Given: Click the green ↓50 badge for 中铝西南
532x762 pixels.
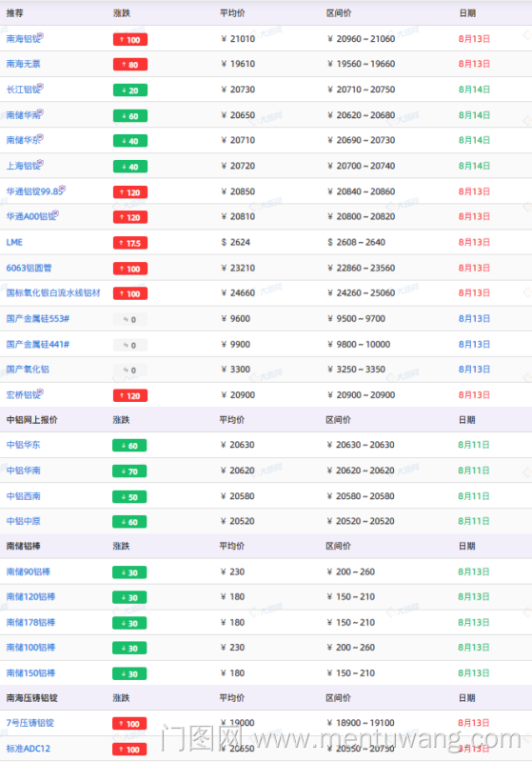Looking at the screenshot, I should (x=129, y=497).
